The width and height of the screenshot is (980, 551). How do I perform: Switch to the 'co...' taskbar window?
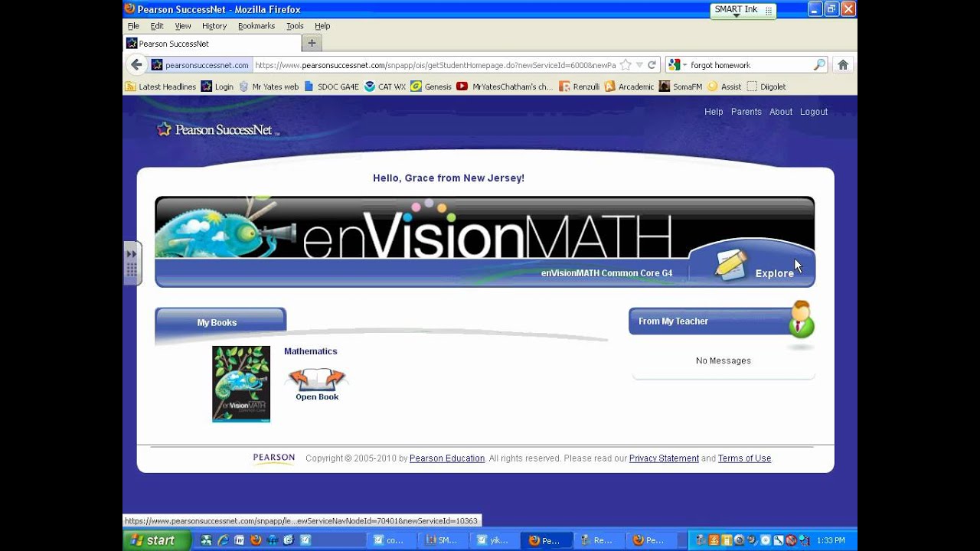(x=392, y=540)
